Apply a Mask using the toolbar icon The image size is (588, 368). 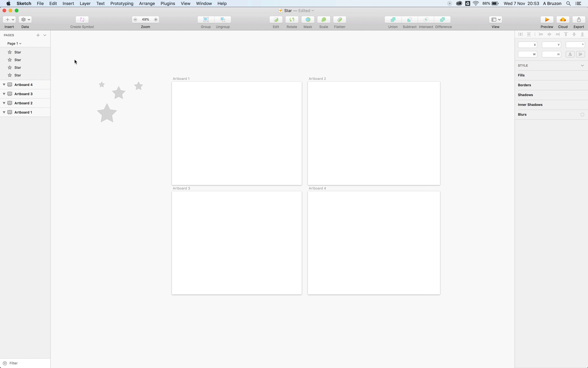pyautogui.click(x=308, y=20)
